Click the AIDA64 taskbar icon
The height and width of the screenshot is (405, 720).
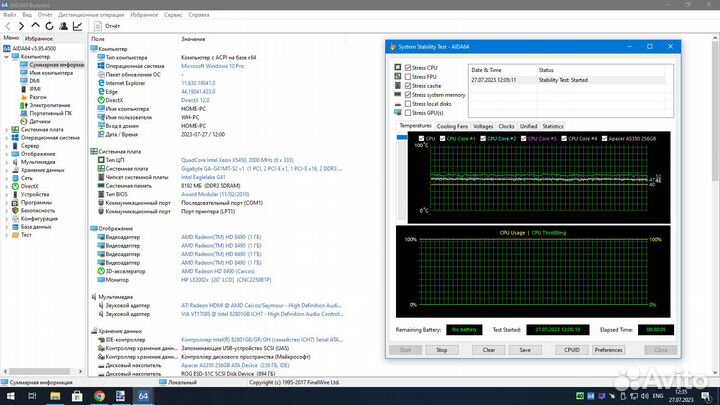click(x=143, y=396)
